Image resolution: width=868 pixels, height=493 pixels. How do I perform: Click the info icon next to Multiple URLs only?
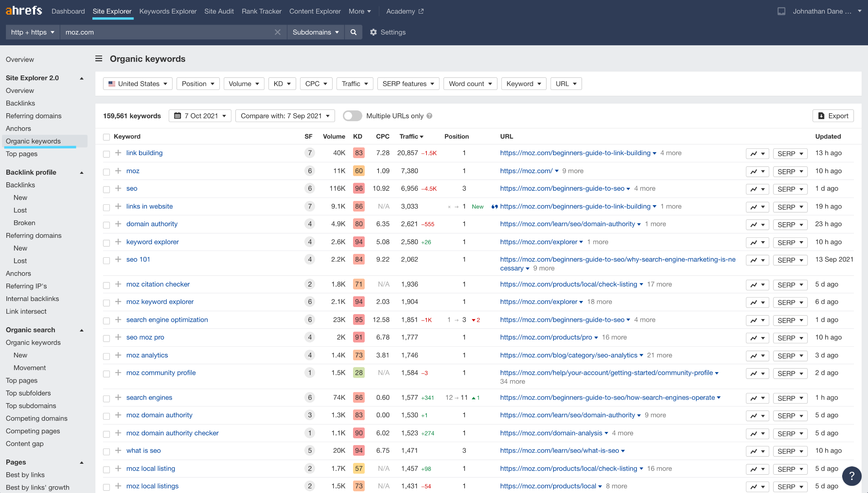(429, 116)
